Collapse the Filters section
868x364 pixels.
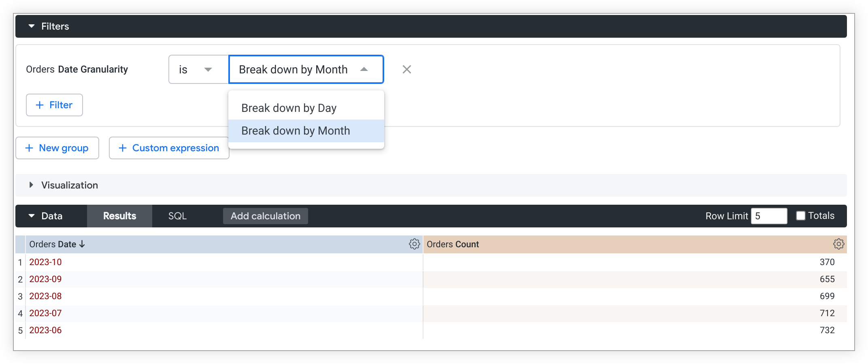point(32,26)
